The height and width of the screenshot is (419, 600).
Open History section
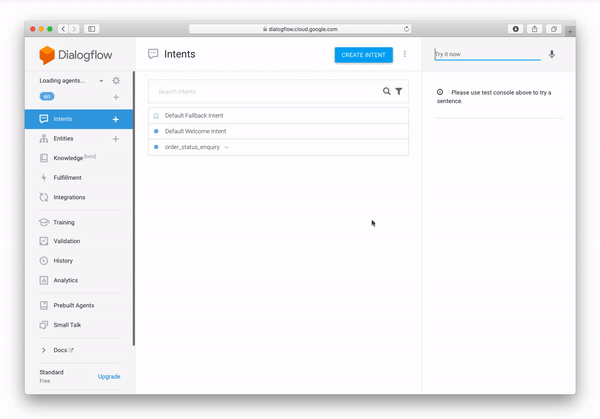pos(63,261)
